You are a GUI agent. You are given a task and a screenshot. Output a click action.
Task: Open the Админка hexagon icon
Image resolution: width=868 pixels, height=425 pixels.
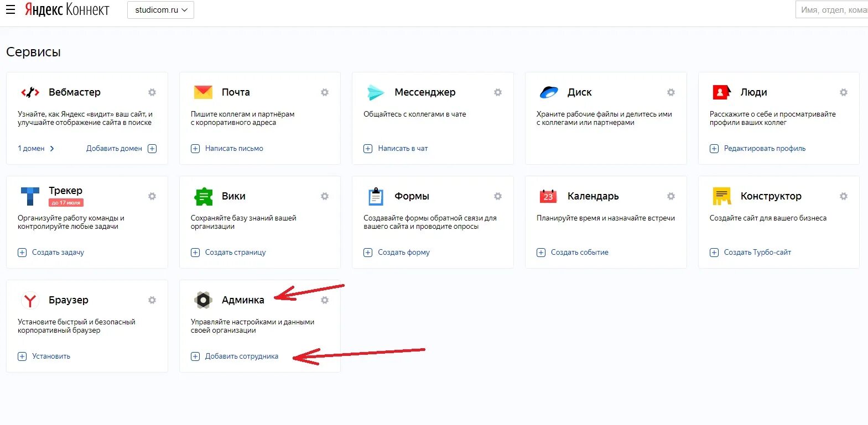(203, 300)
